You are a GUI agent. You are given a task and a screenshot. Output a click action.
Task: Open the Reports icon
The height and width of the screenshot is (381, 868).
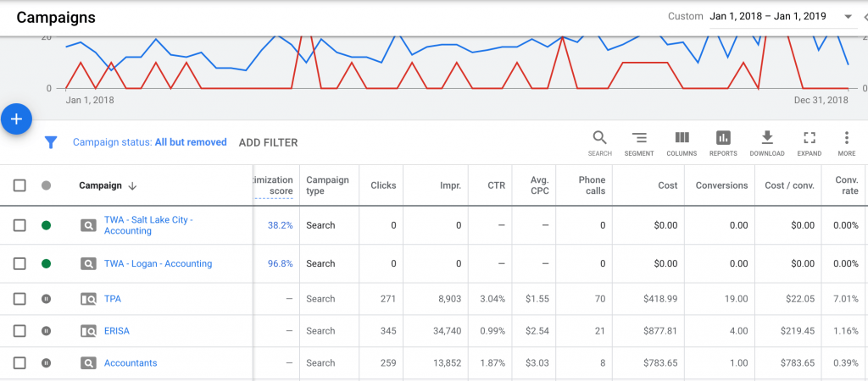click(723, 142)
